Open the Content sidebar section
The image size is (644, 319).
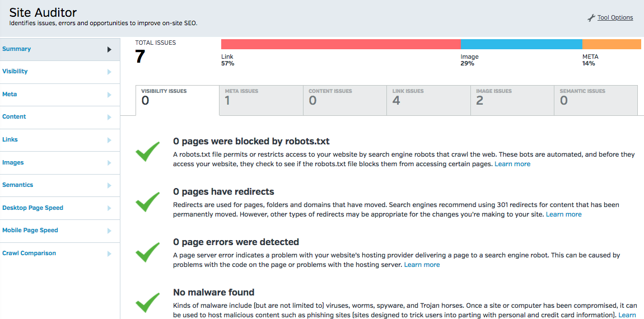60,118
